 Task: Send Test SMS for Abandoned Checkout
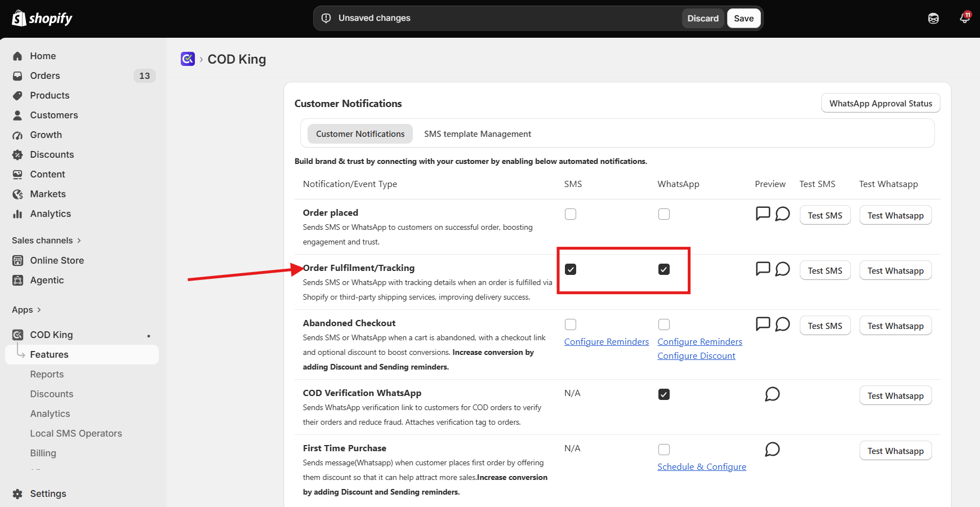point(825,326)
